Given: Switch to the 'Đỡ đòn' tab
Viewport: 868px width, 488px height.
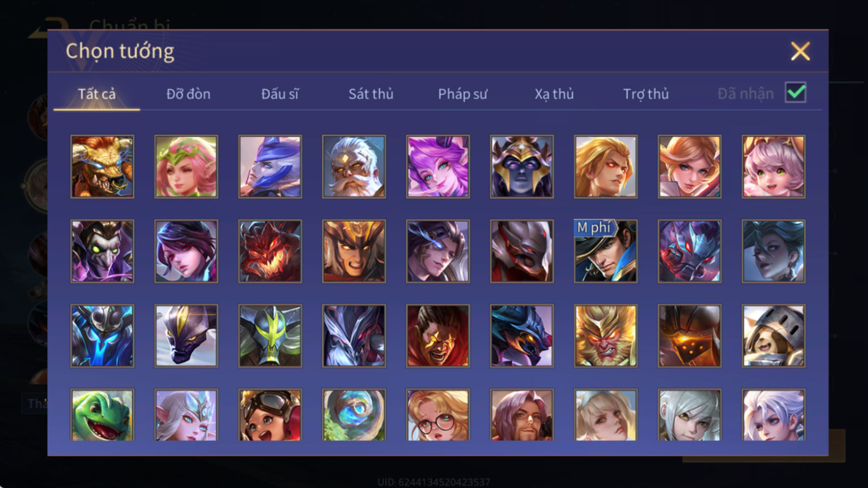Looking at the screenshot, I should point(188,94).
